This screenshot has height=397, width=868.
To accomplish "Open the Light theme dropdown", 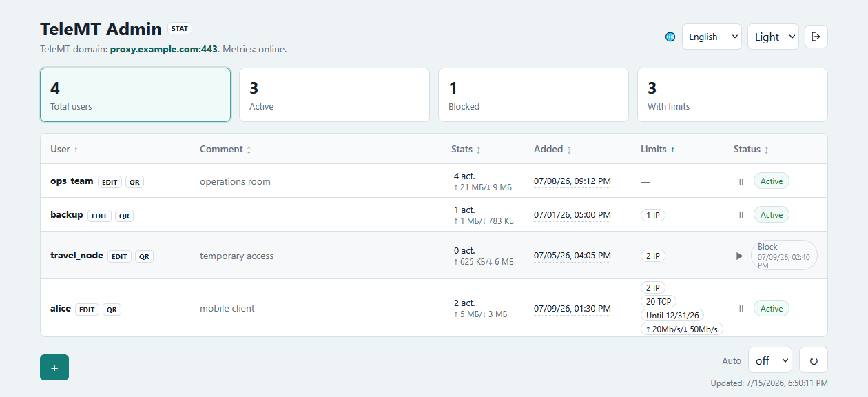I will [773, 37].
